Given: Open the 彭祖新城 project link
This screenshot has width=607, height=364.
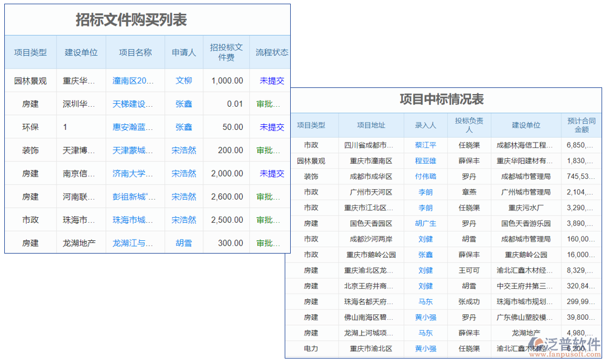Looking at the screenshot, I should (135, 197).
